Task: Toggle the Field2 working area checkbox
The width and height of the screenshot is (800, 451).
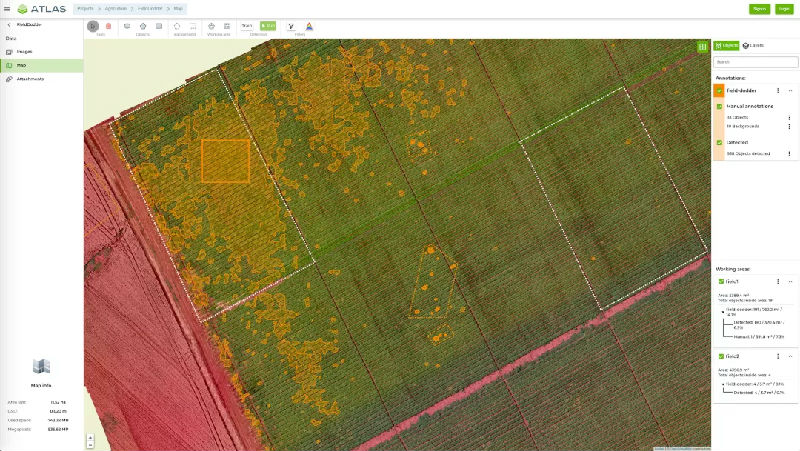Action: click(720, 356)
